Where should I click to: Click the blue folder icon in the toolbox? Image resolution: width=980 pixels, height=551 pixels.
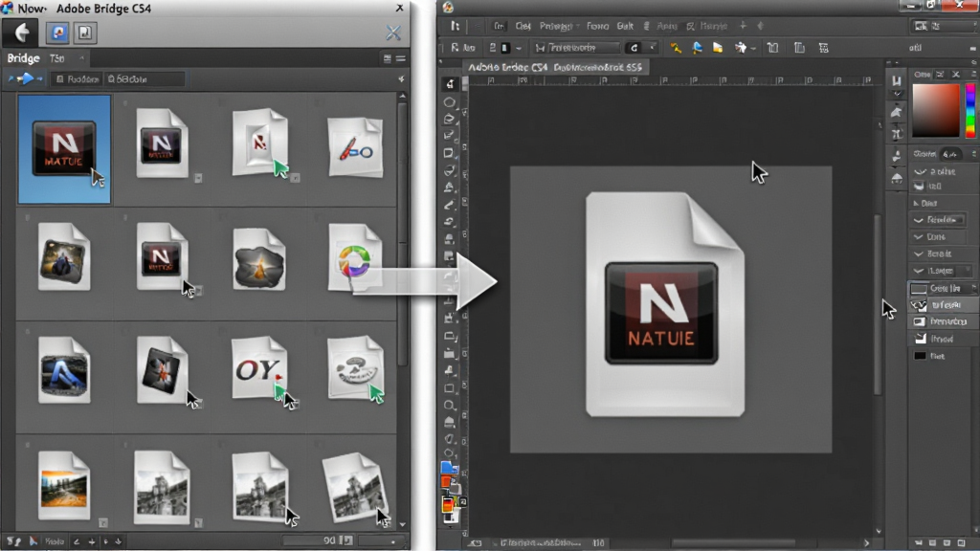tap(450, 467)
